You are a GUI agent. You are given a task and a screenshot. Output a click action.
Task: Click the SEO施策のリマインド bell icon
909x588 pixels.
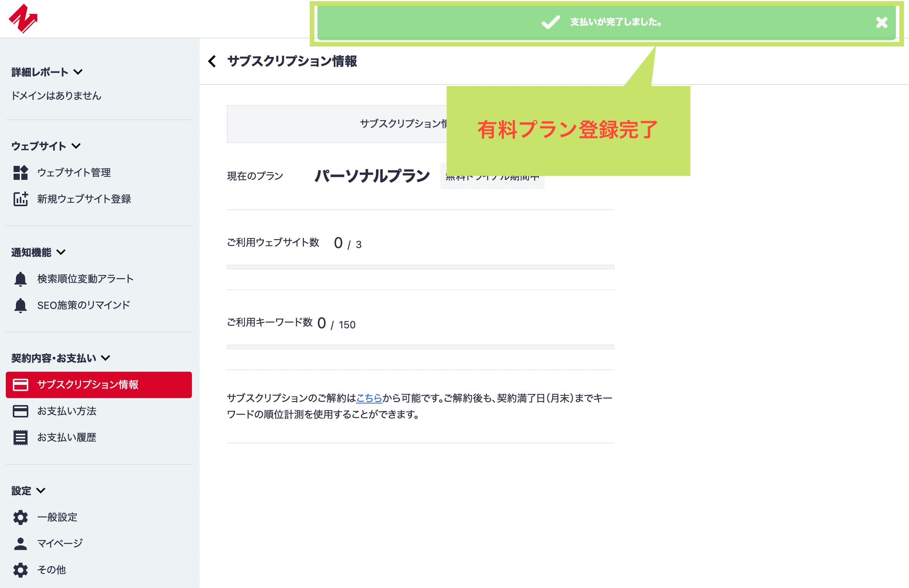21,305
